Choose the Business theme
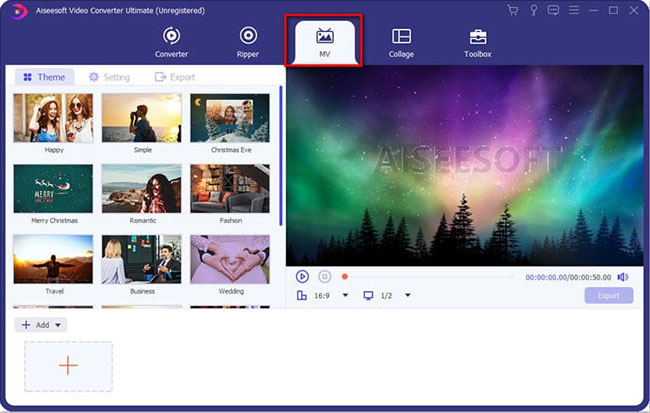Viewport: 650px width, 413px height. point(142,260)
